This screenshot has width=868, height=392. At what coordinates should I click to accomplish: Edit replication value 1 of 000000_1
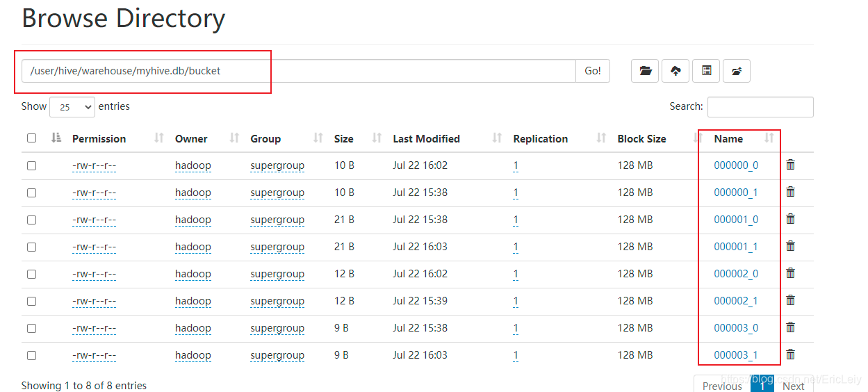tap(516, 193)
